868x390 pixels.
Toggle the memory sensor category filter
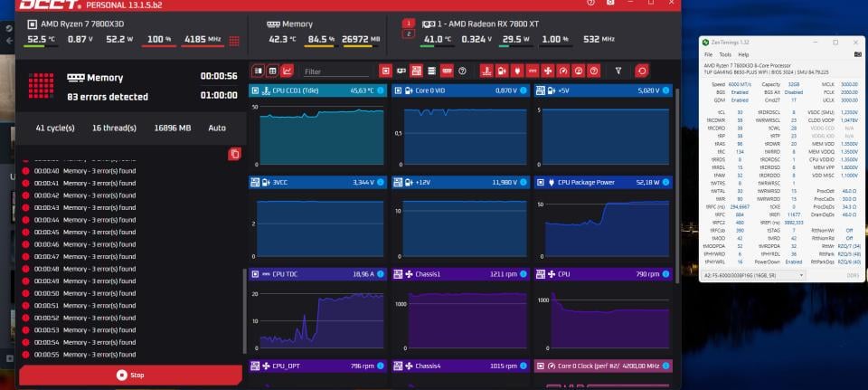[447, 71]
